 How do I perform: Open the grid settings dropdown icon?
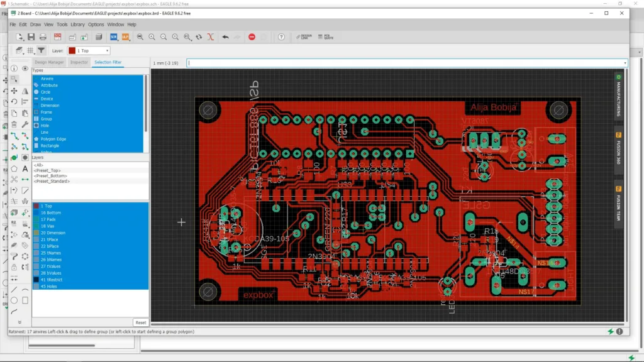coord(30,50)
